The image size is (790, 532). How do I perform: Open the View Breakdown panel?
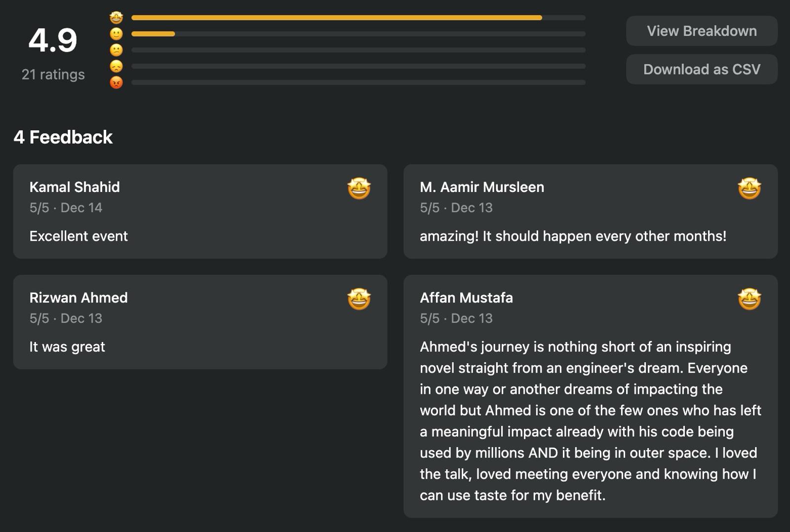[701, 31]
